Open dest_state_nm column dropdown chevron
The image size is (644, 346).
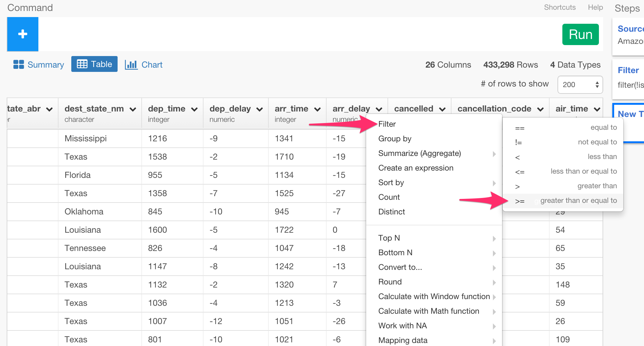(x=133, y=109)
